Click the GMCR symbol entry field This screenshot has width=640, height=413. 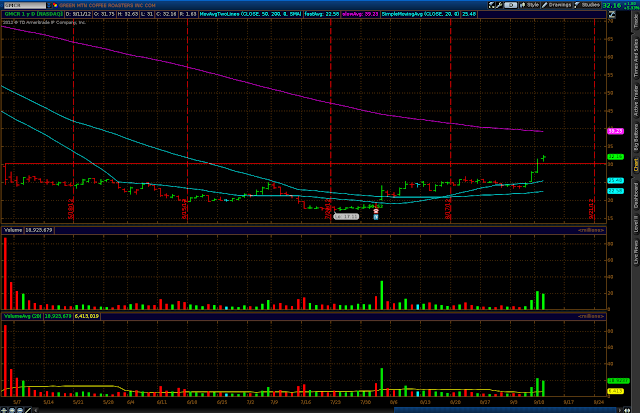tap(24, 5)
